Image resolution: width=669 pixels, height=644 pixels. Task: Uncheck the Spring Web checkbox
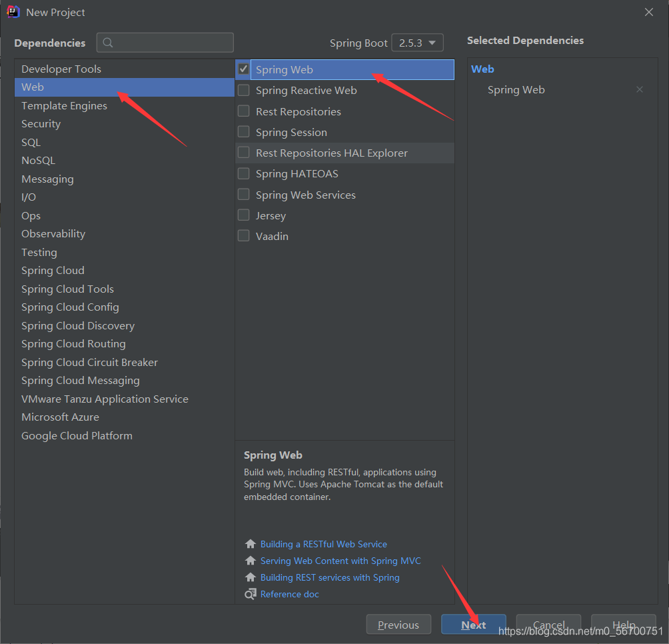[244, 69]
